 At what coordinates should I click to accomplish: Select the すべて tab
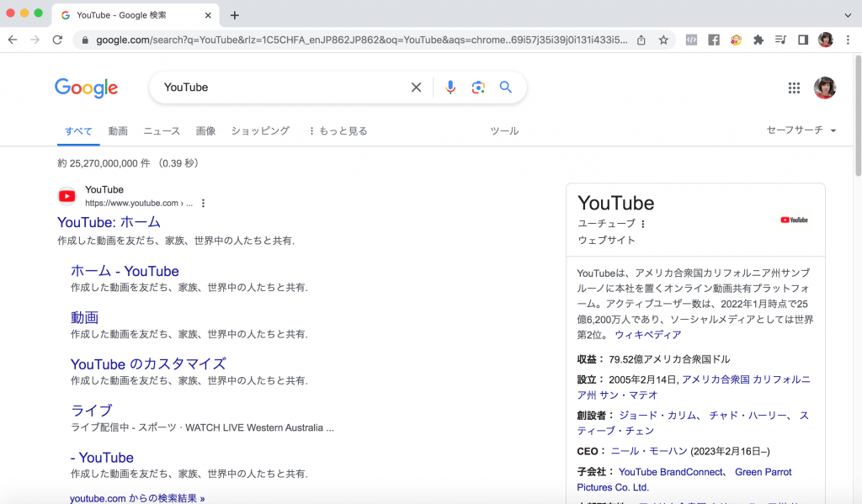coord(78,130)
